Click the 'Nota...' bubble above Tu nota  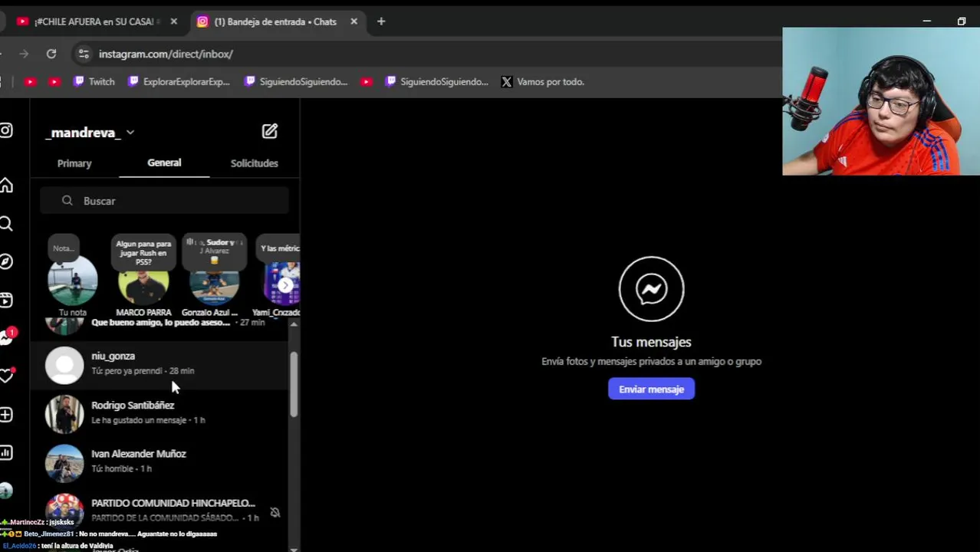coord(64,248)
